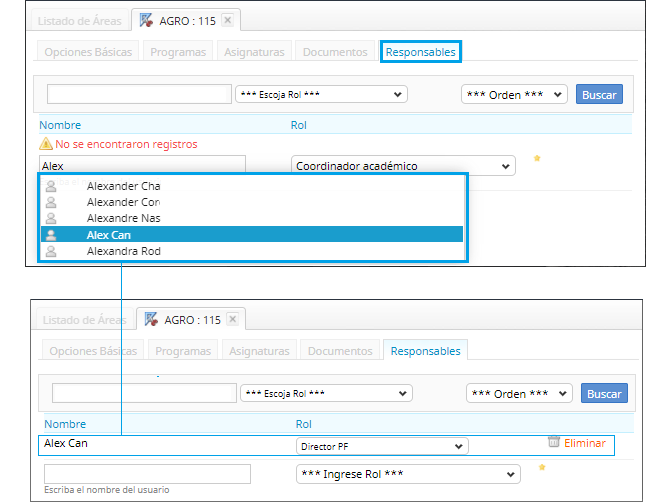Switch to Asignaturas tab in lower window

[259, 351]
